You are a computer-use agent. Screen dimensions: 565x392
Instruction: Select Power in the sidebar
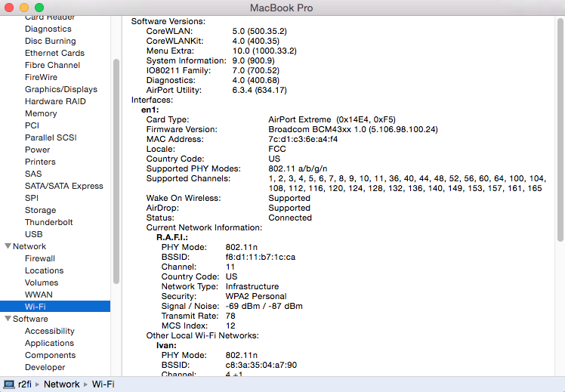(x=37, y=150)
